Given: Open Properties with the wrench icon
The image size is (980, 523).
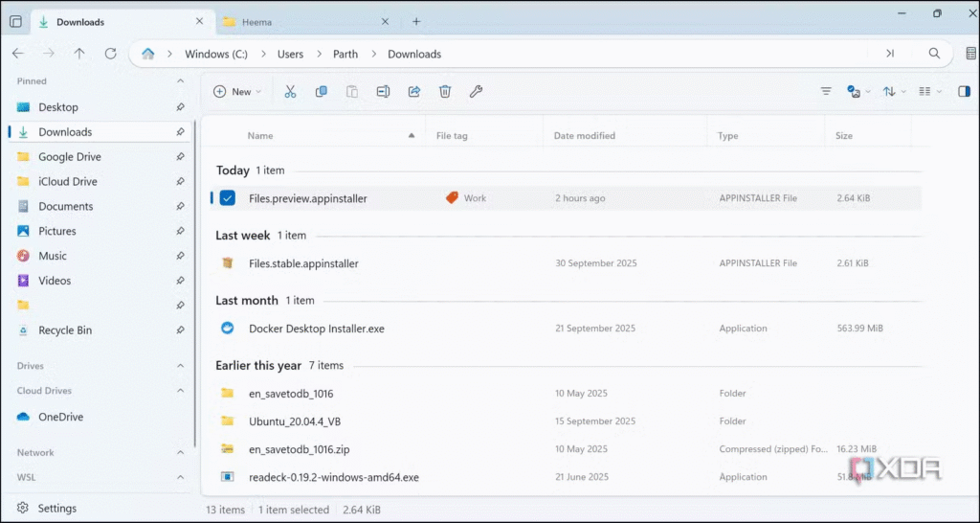Looking at the screenshot, I should (476, 92).
